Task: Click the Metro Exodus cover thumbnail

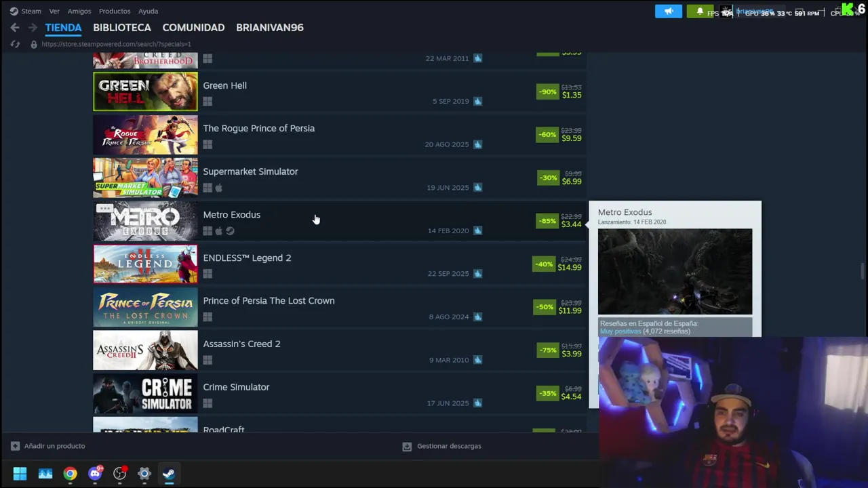Action: [145, 221]
